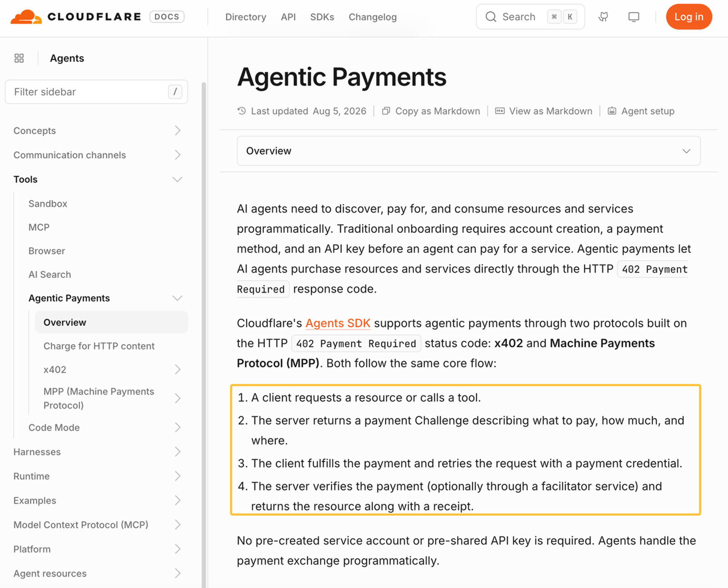Screen dimensions: 728x588
Task: Follow the Agents SDK link
Action: pos(338,323)
